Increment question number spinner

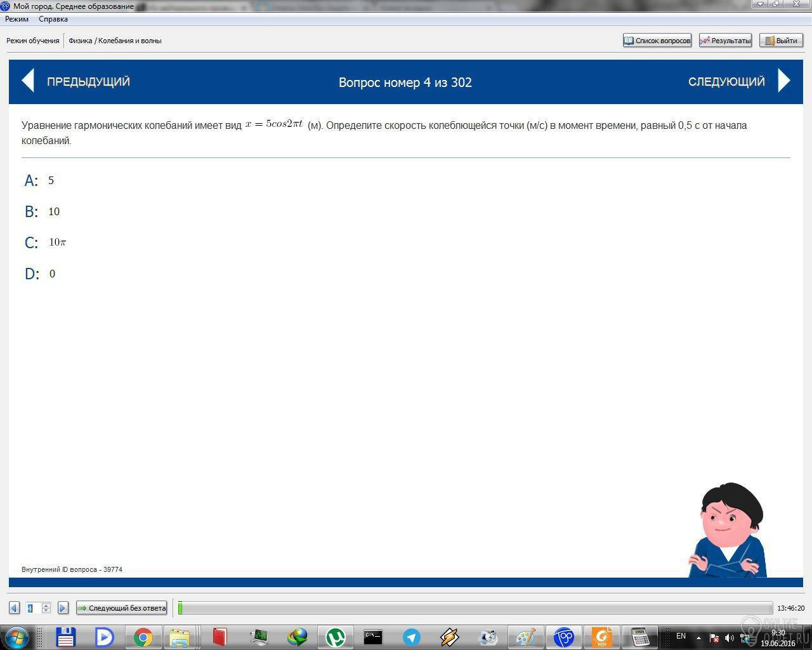(46, 606)
